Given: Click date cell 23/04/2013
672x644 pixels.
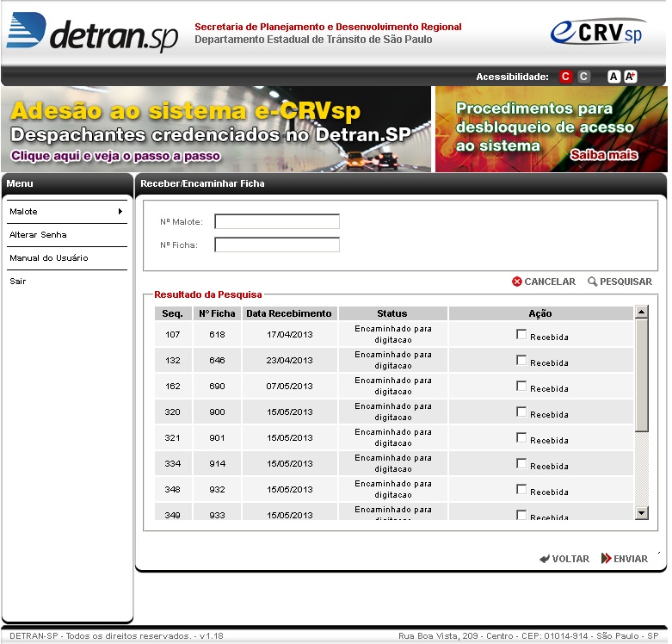Looking at the screenshot, I should point(290,360).
